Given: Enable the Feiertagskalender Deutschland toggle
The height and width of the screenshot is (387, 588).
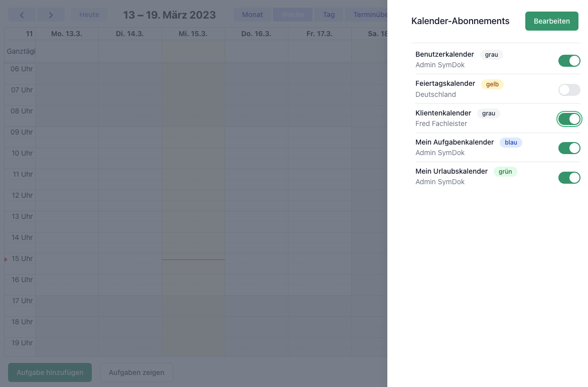Looking at the screenshot, I should coord(569,90).
